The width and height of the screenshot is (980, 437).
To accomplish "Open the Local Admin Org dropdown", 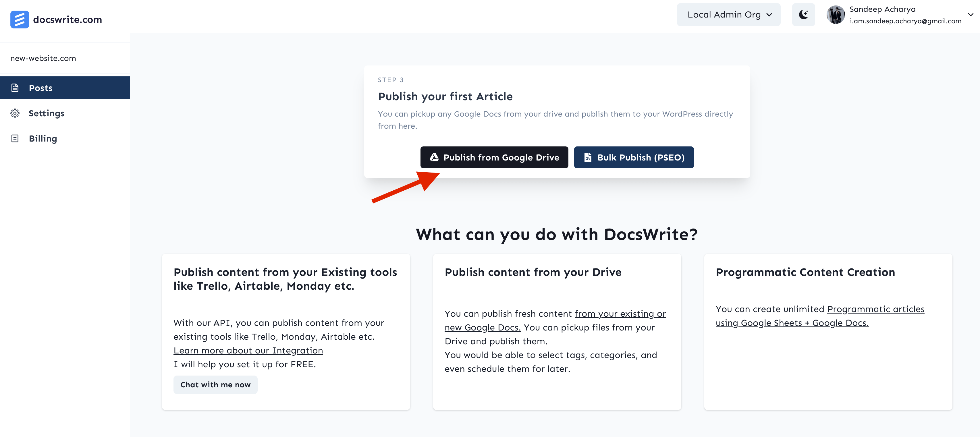I will (x=728, y=14).
